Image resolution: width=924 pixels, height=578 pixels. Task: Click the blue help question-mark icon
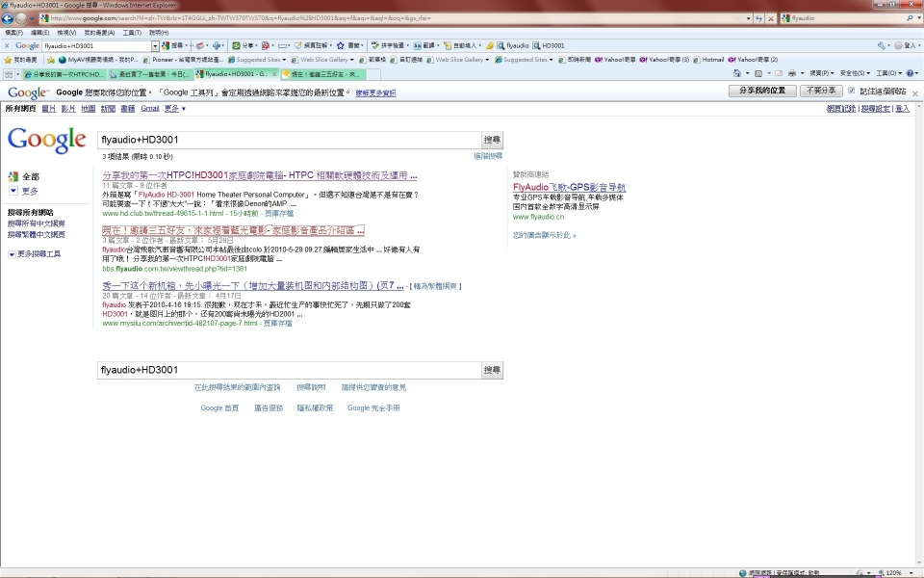910,73
